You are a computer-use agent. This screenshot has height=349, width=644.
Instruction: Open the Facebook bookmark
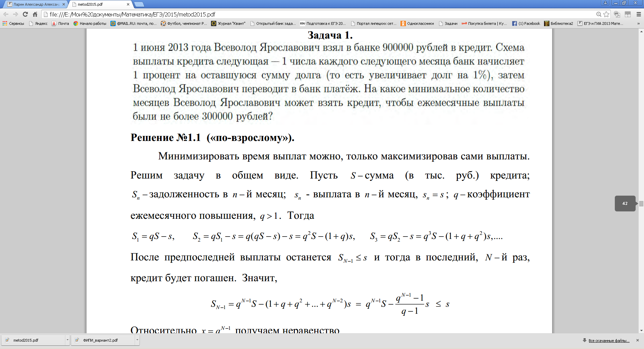(526, 23)
